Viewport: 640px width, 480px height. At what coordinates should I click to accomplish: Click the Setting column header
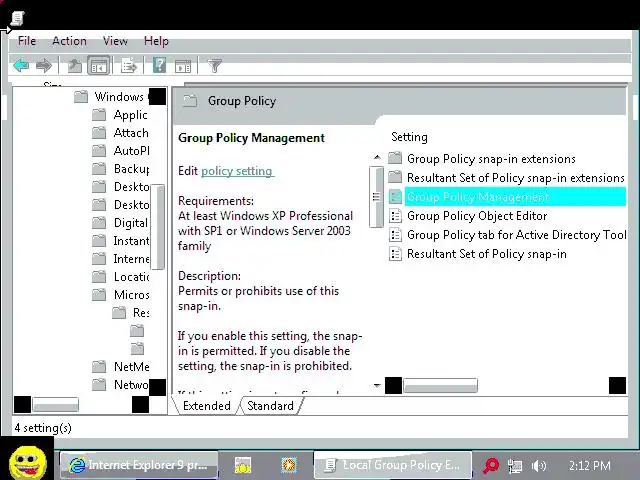point(409,137)
